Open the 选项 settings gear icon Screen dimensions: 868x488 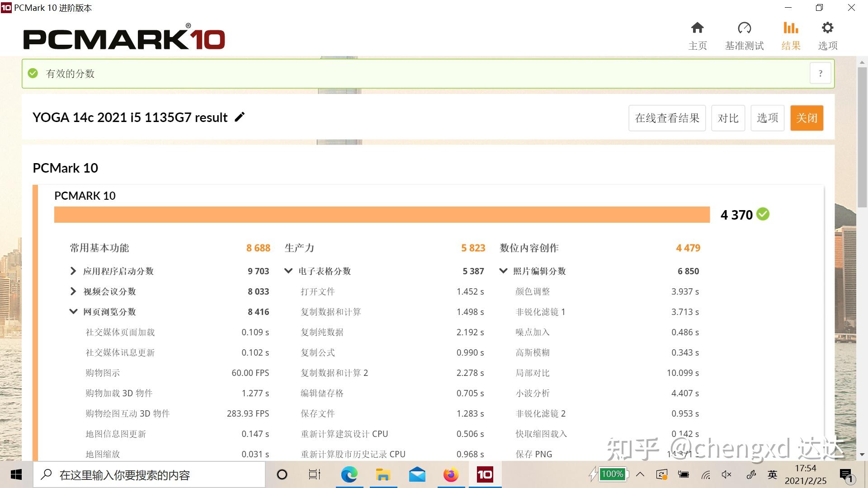click(827, 28)
